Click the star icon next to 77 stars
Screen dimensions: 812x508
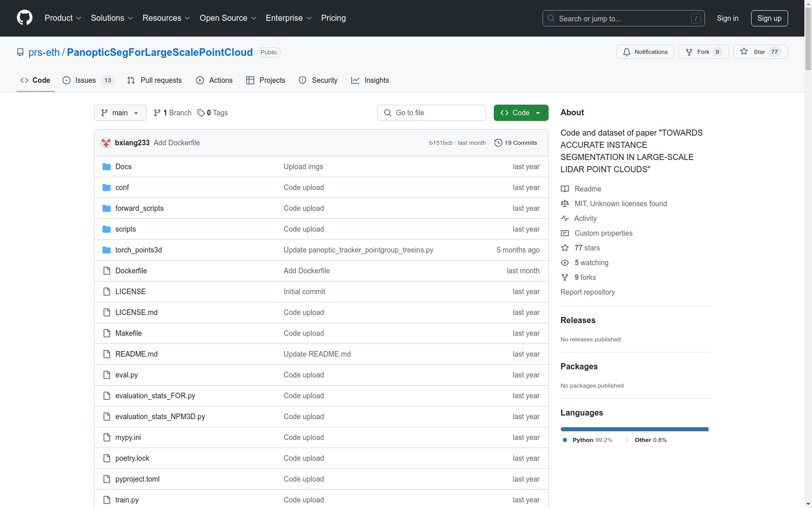565,248
